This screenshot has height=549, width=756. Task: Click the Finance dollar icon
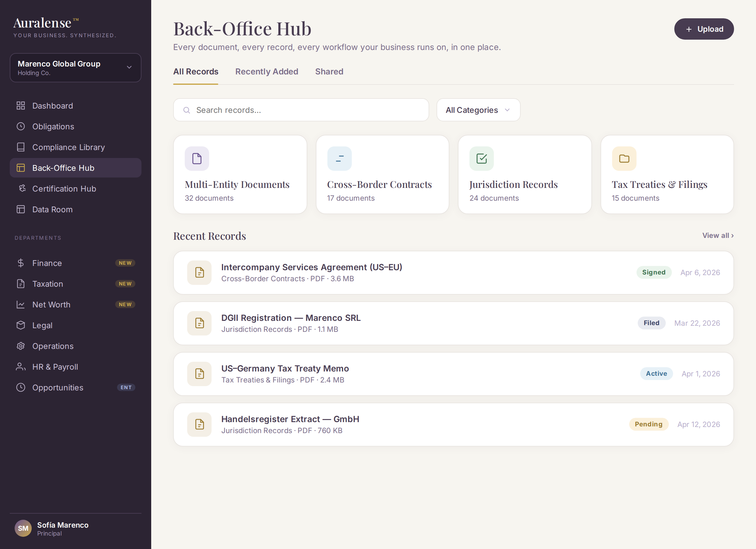[x=21, y=263]
